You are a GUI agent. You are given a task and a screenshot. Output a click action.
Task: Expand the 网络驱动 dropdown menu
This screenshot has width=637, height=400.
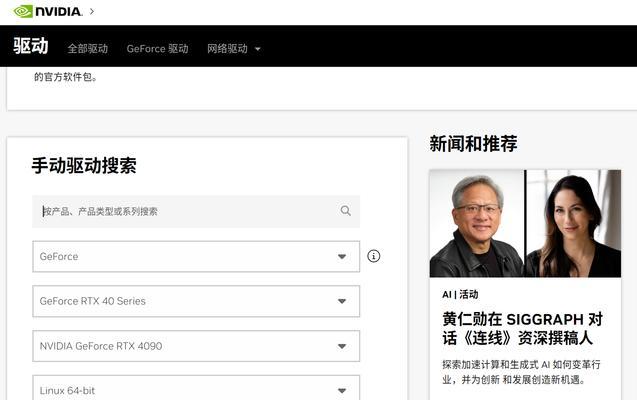click(x=234, y=49)
